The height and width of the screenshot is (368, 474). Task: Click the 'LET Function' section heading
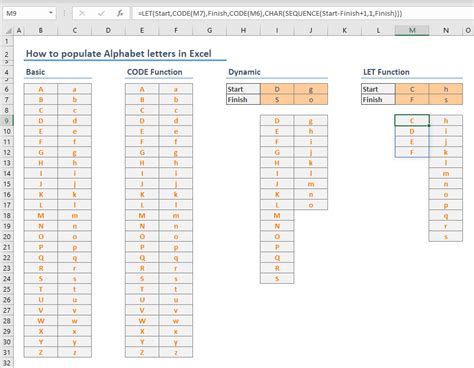pos(386,72)
